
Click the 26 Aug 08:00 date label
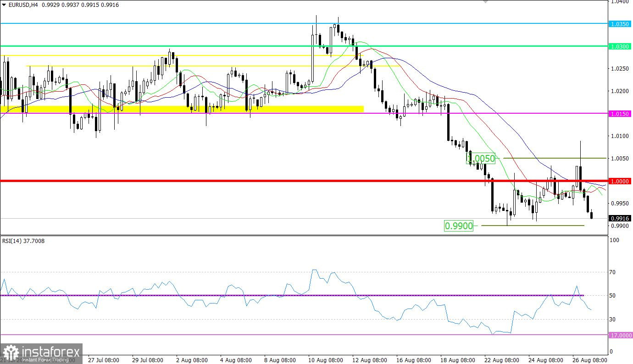pos(590,360)
